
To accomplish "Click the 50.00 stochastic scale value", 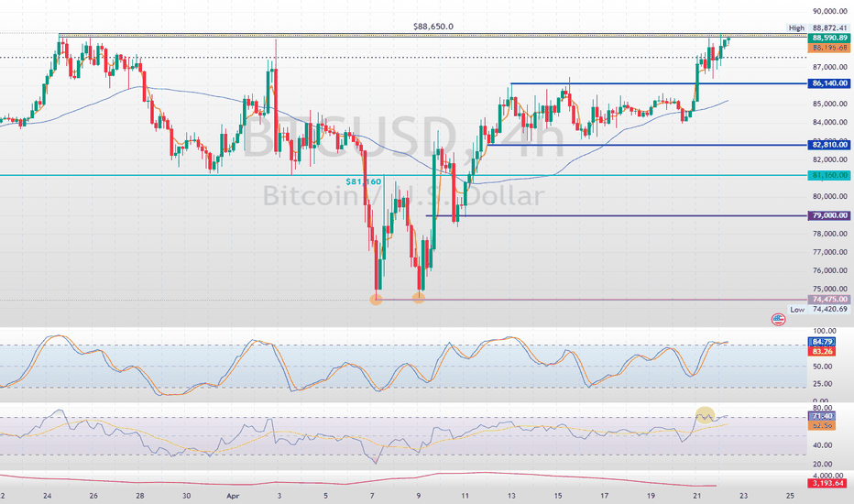I will [824, 367].
